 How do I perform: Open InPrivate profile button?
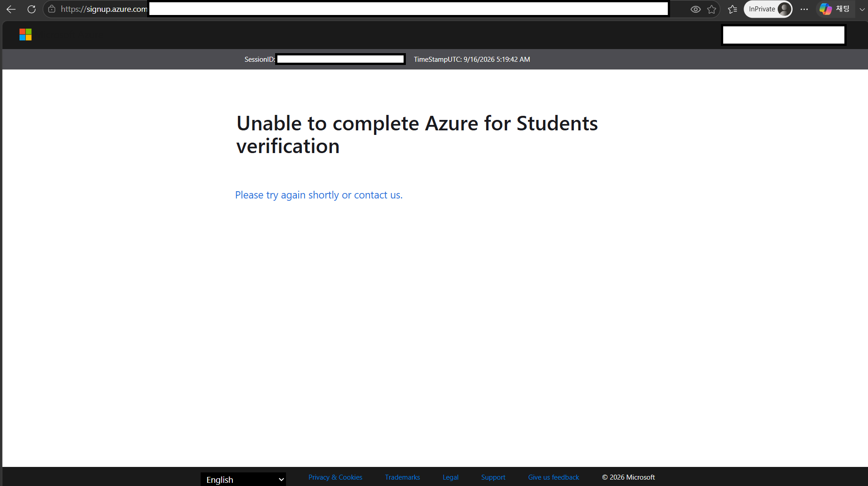768,9
